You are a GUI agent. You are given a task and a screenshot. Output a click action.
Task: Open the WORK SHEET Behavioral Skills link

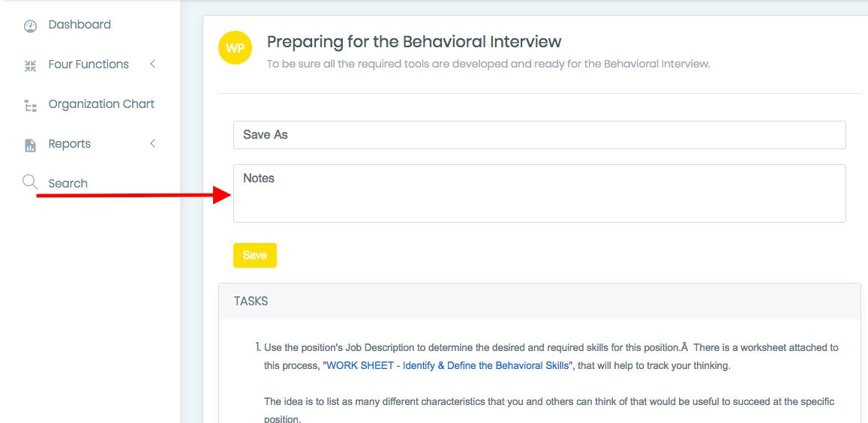click(x=448, y=367)
